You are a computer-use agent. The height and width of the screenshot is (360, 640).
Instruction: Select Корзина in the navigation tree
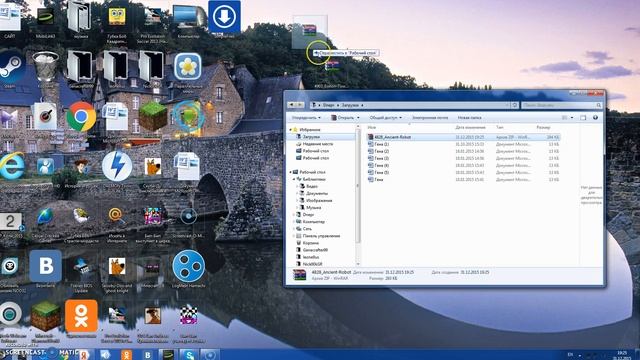click(310, 243)
